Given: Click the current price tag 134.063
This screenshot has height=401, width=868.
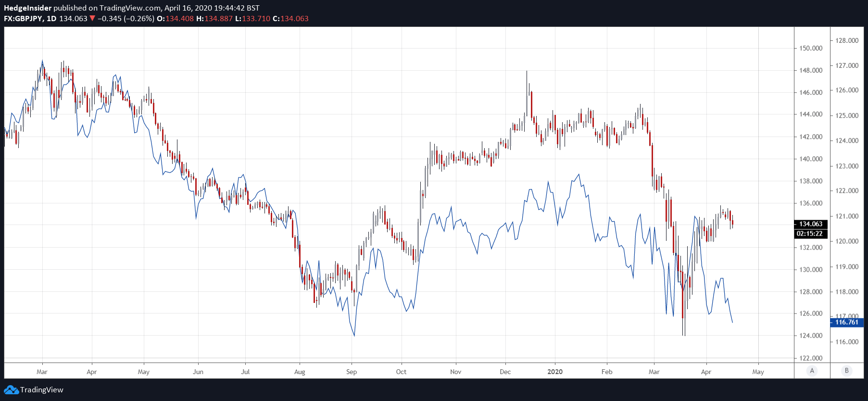Looking at the screenshot, I should (811, 224).
